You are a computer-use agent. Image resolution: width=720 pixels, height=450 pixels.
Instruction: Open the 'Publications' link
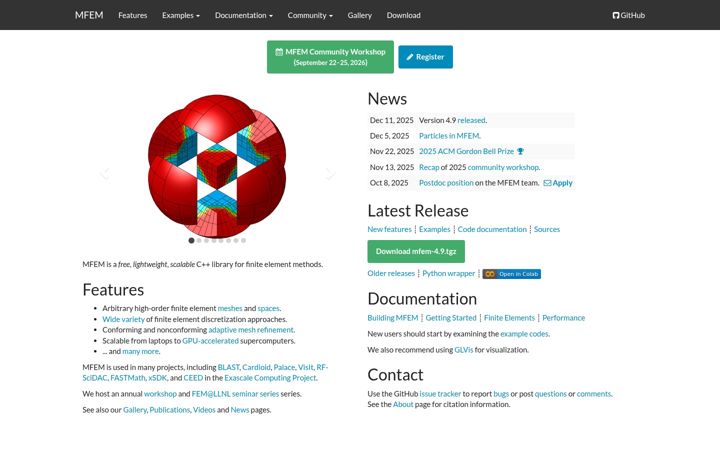(x=169, y=410)
